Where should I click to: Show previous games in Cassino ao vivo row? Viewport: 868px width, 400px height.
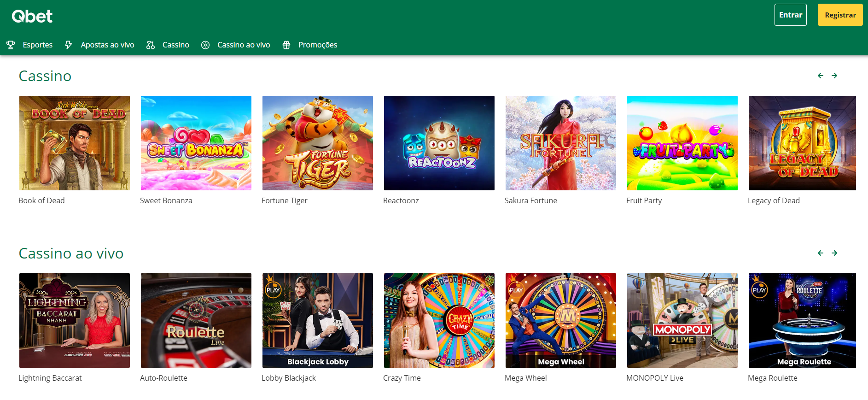pos(821,253)
